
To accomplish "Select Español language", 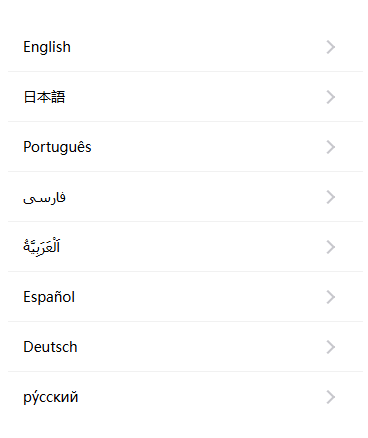I will click(x=49, y=297).
